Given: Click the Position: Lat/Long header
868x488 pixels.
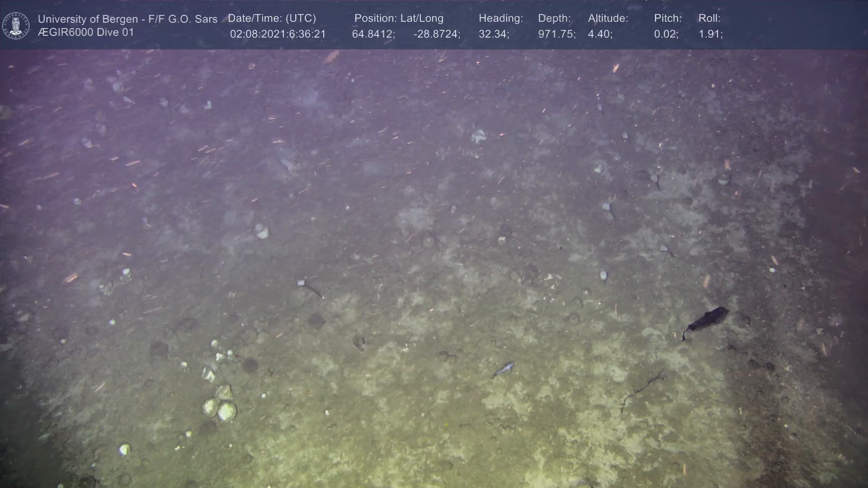Looking at the screenshot, I should click(x=399, y=19).
